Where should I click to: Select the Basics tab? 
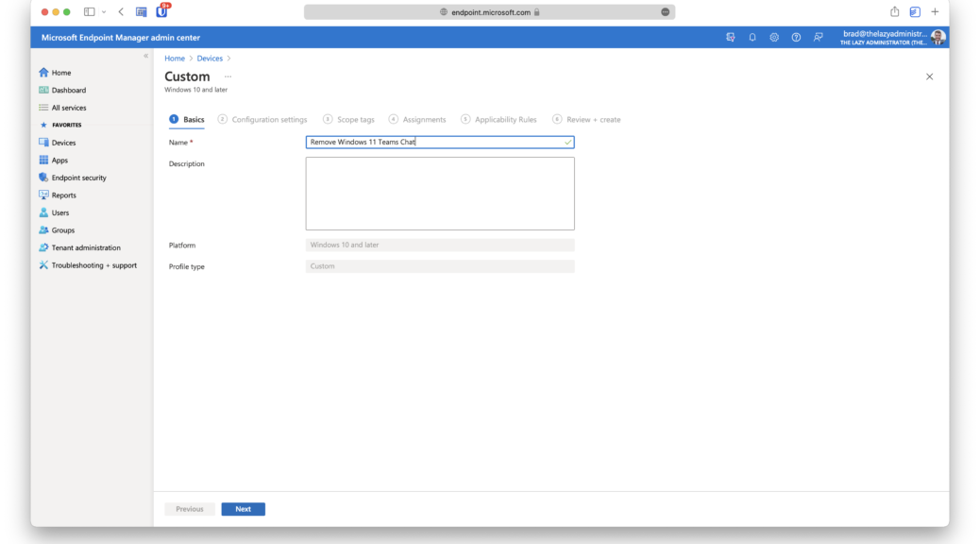click(x=187, y=119)
